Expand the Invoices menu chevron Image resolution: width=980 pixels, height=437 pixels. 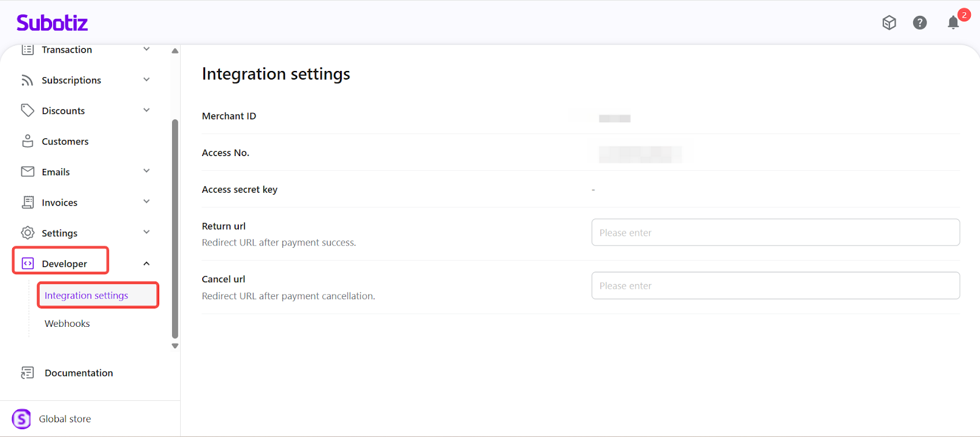click(146, 202)
